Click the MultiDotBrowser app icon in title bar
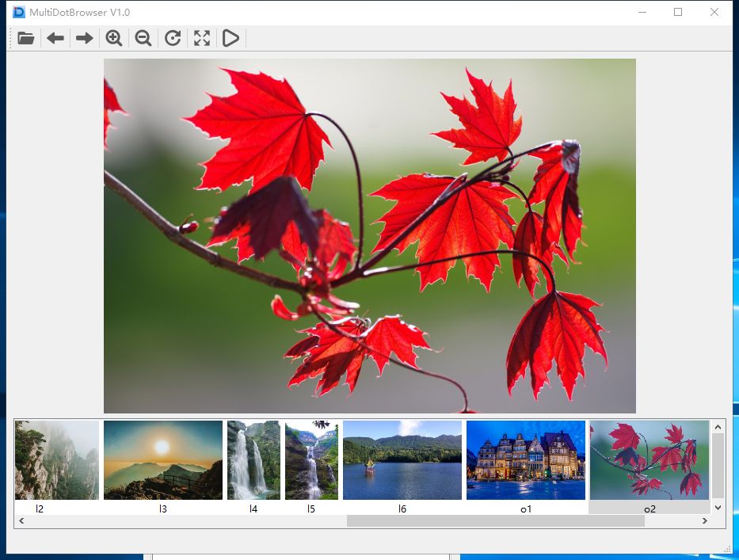 pyautogui.click(x=19, y=12)
